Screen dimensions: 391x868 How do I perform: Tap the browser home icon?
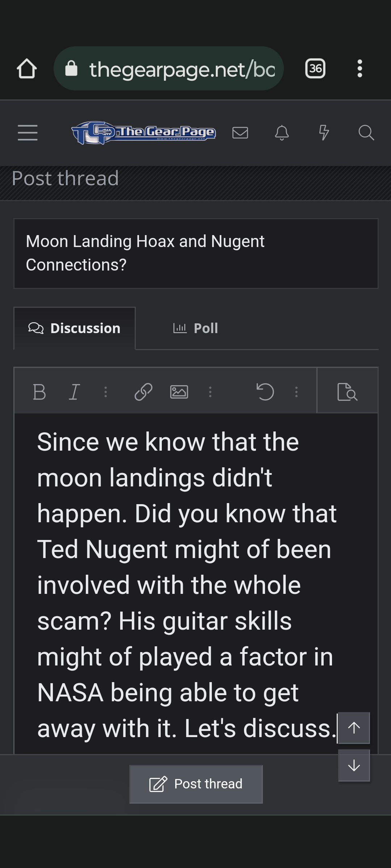point(27,69)
